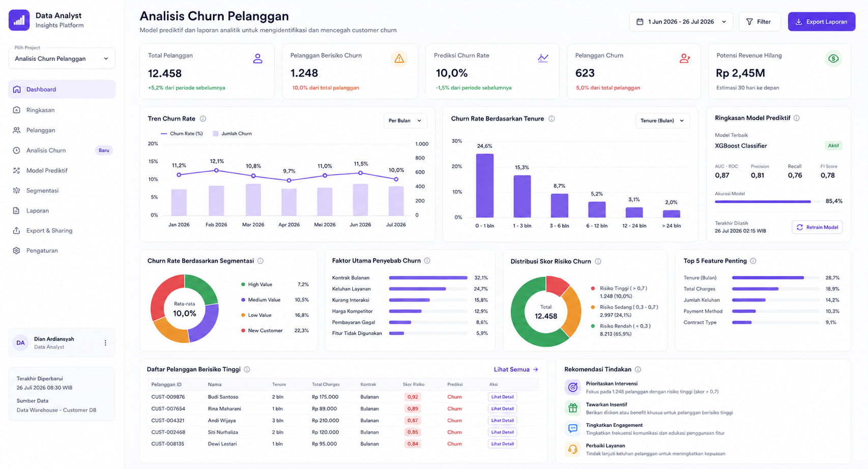Click the Rata-rata center of the segmentation donut
Image resolution: width=868 pixels, height=469 pixels.
(184, 309)
